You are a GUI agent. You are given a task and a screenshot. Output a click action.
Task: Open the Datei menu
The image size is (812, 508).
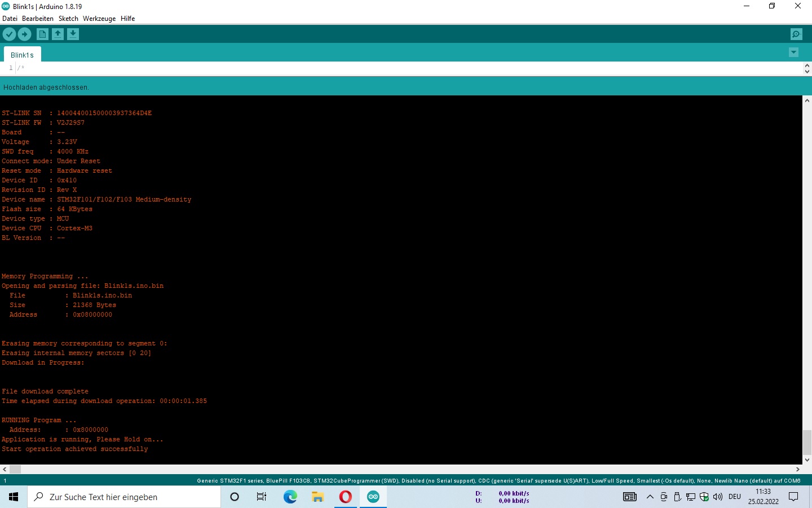pos(10,19)
